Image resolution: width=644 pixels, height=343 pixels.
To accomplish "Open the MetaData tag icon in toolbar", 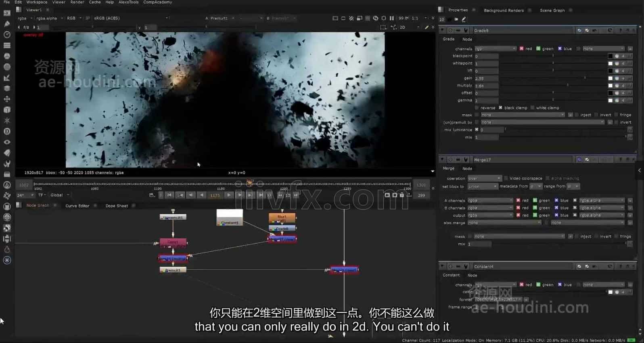I will [7, 153].
